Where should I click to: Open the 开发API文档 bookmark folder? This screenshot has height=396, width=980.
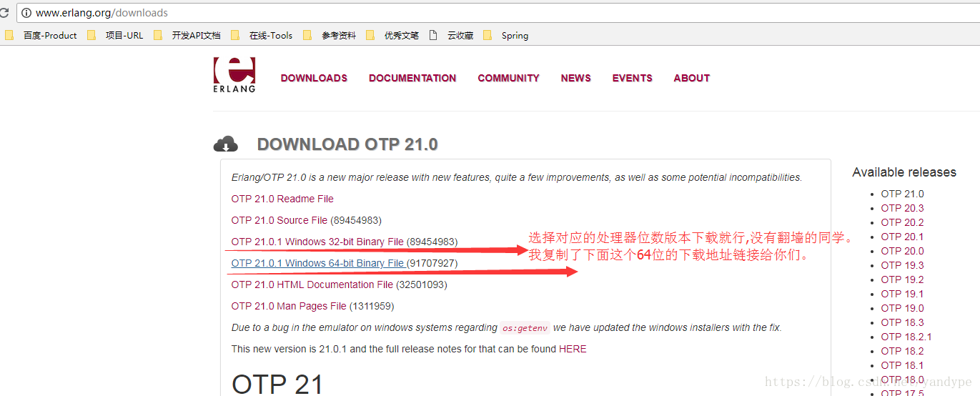(187, 35)
